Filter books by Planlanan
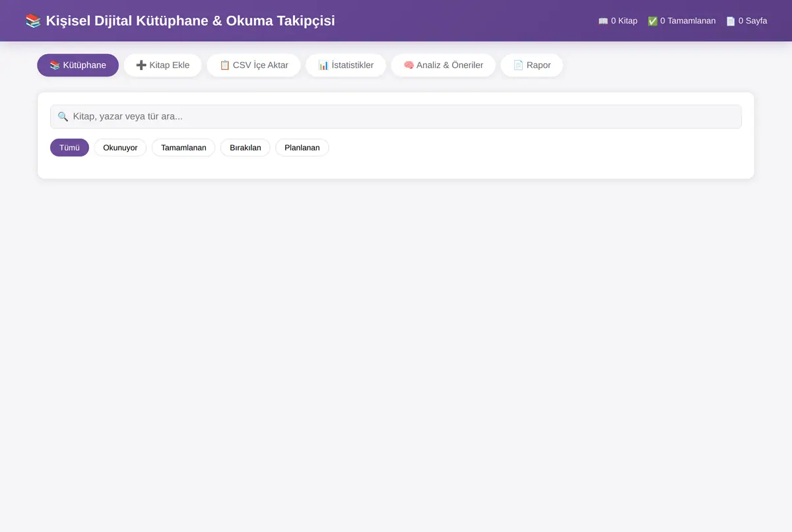Screen dimensions: 792x532 pyautogui.click(x=302, y=148)
